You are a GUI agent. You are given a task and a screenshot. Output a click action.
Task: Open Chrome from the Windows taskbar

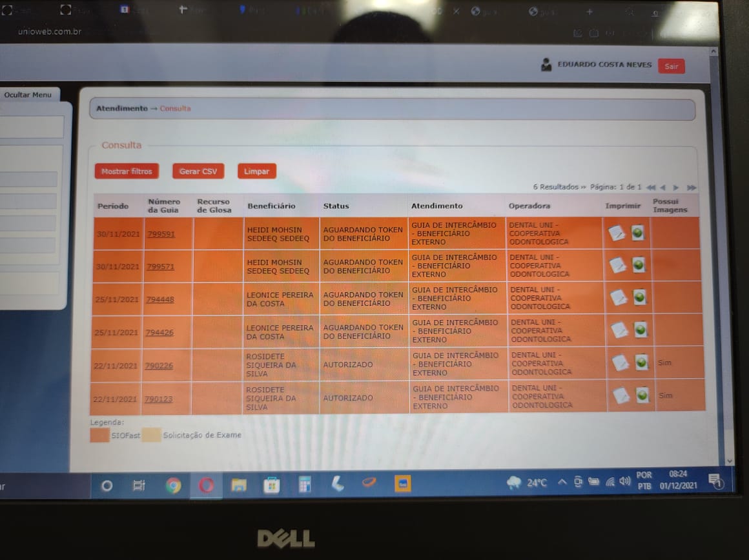point(174,486)
